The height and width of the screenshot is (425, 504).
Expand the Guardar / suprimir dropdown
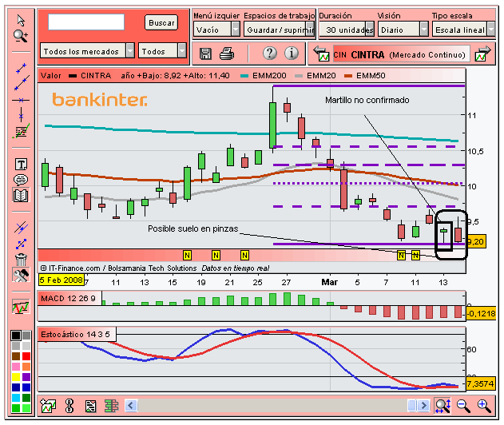(279, 30)
